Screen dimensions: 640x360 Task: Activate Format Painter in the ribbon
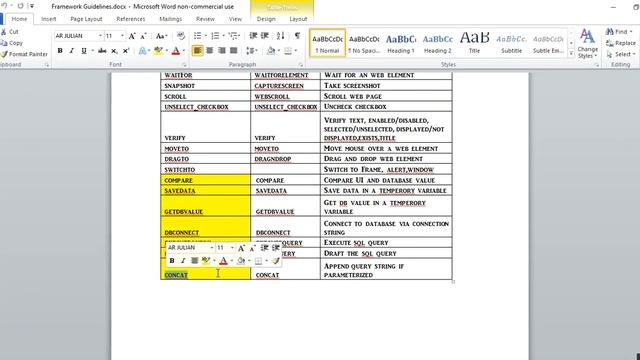click(24, 54)
